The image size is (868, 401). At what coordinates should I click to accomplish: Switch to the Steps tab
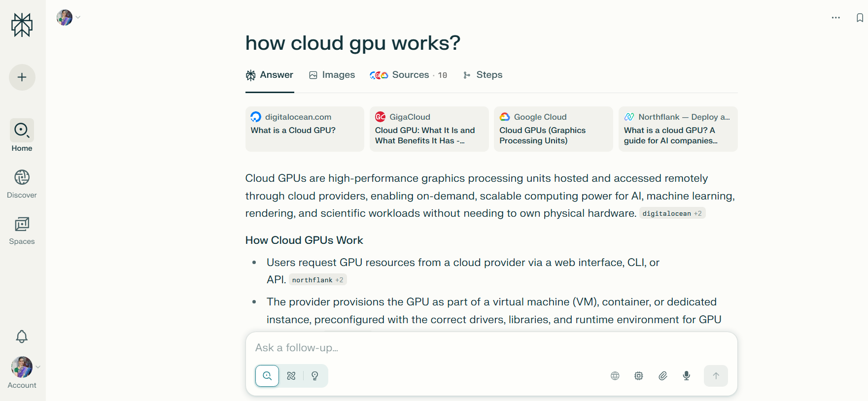pos(483,75)
